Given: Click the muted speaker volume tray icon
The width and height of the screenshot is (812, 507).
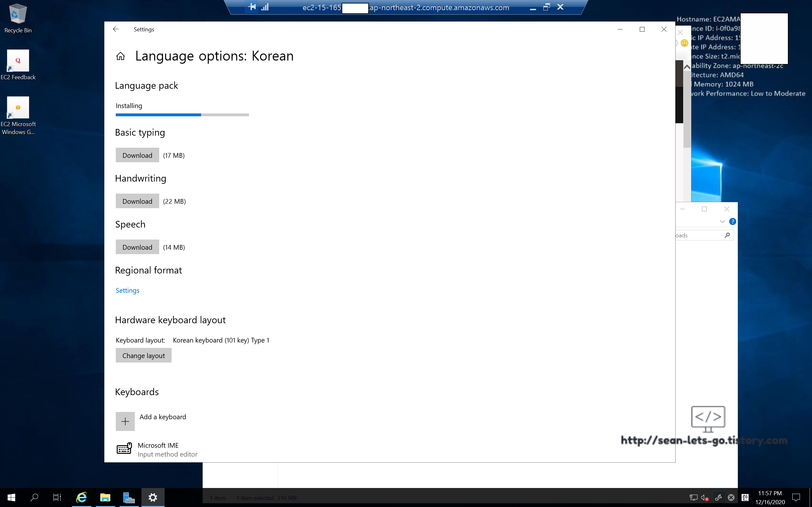Looking at the screenshot, I should (704, 497).
